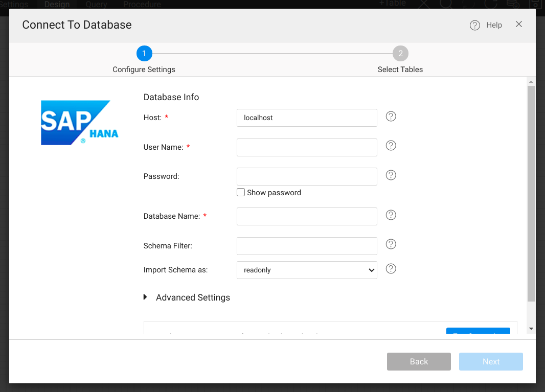
Task: Click the help icon beside User Name field
Action: click(391, 146)
